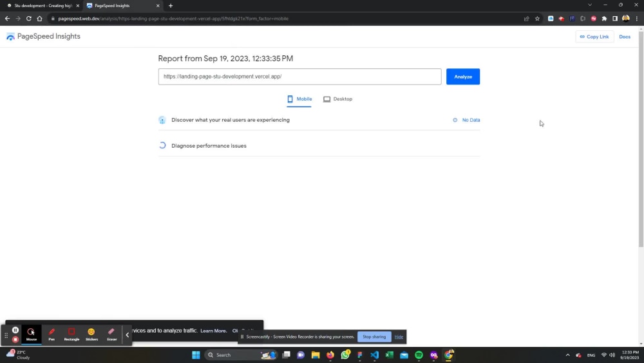Grab the Screencastify toolbar drag handle
This screenshot has width=644, height=363.
click(6, 335)
